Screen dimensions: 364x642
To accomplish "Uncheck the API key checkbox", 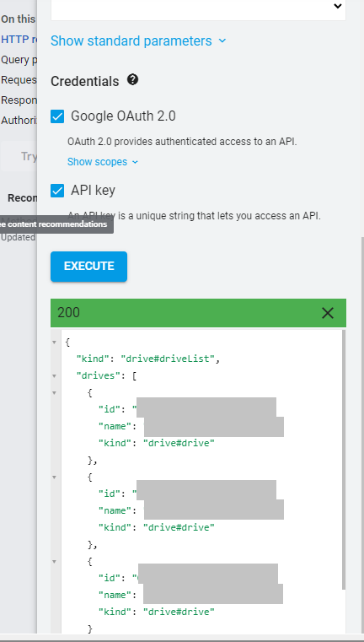I will (x=57, y=191).
